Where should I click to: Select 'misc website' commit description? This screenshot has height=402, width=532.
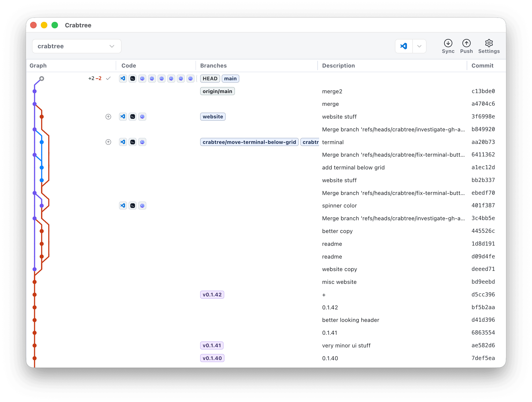[339, 282]
